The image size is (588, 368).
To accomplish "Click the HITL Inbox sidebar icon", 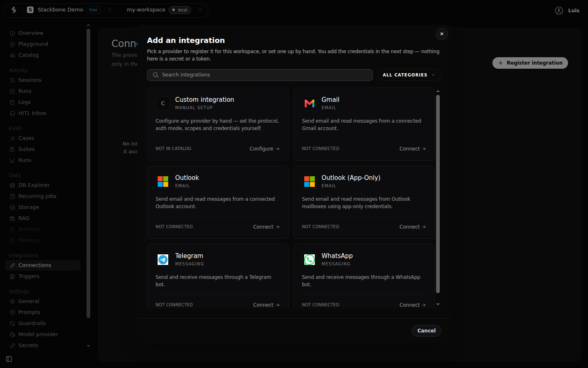I will tap(13, 113).
